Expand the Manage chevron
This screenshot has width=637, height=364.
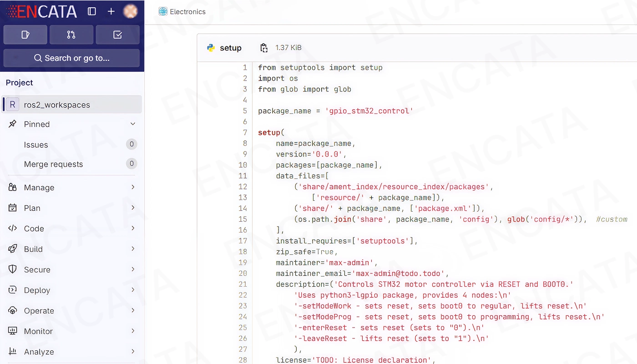point(133,187)
